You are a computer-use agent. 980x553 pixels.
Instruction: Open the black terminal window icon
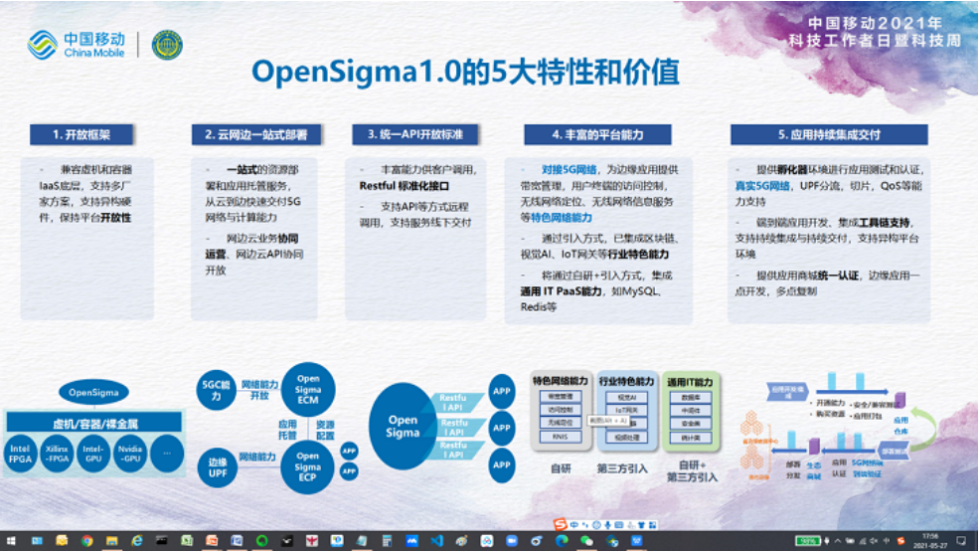click(x=161, y=541)
